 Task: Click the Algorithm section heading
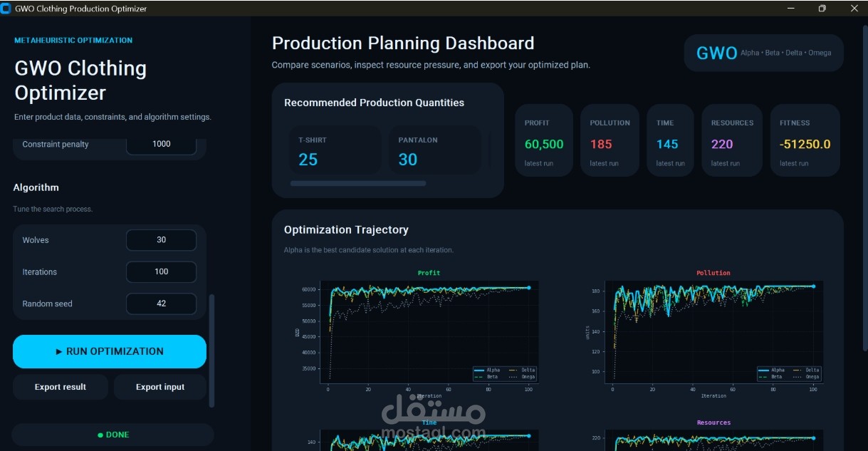(x=36, y=187)
